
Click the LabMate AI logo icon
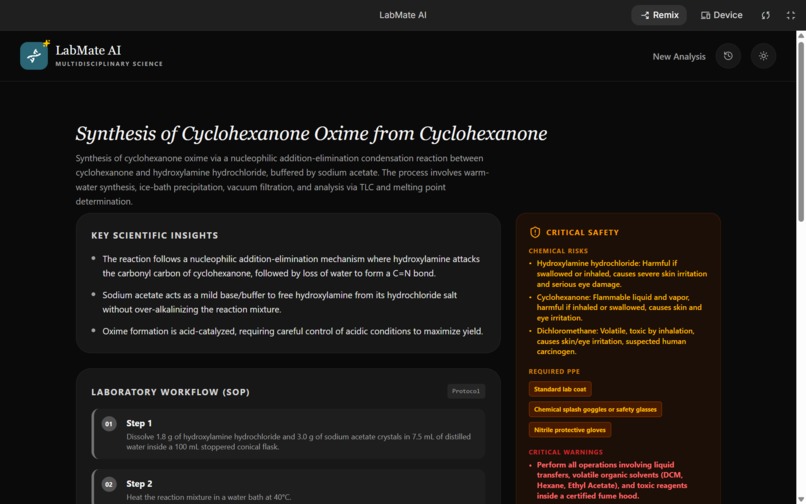(34, 56)
